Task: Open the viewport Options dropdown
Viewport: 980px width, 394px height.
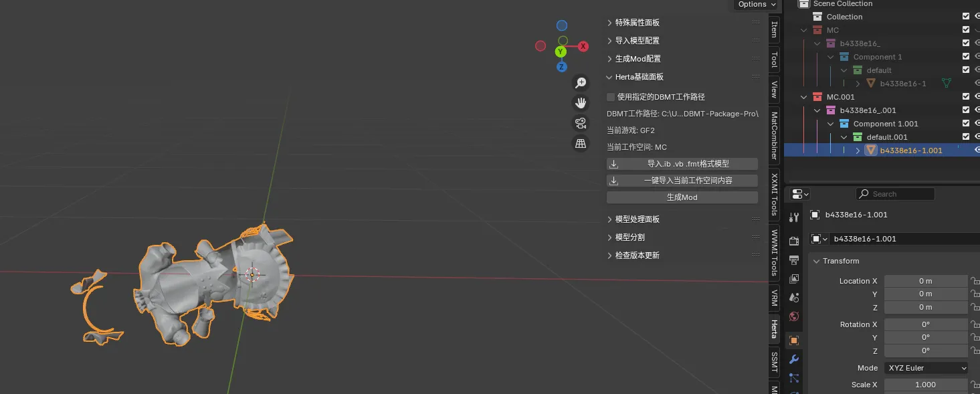Action: coord(757,5)
